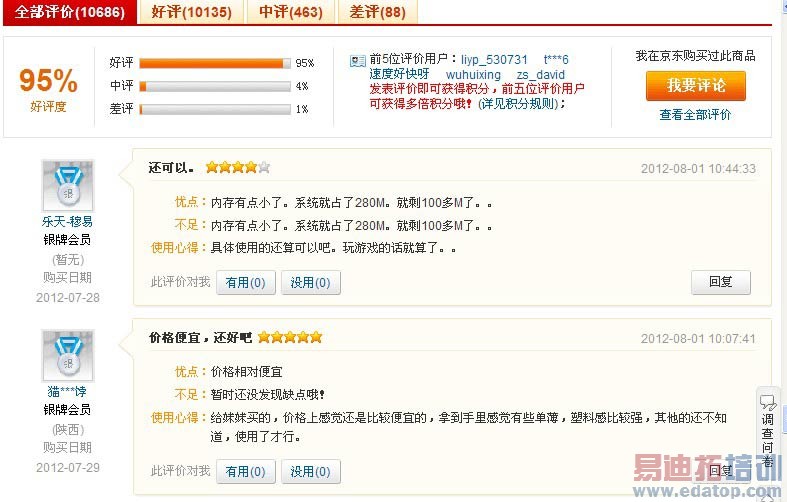This screenshot has width=787, height=502.
Task: Click the text 具体使用的还算可以吧。玩游戏的话就算了。。
Action: point(333,248)
